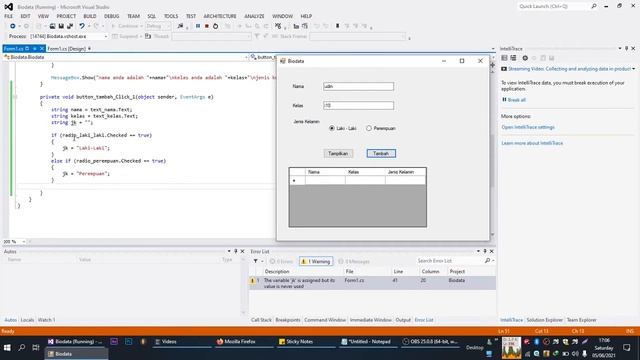Open the Error List window options dropdown arrow
This screenshot has height=360, width=640.
[x=478, y=251]
